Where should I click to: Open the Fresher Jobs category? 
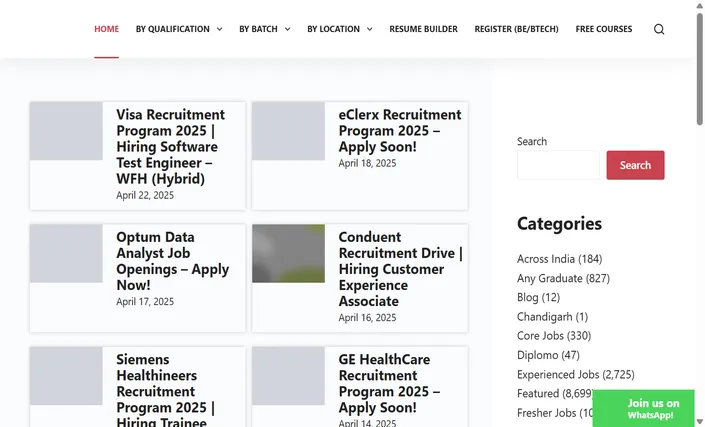click(x=555, y=413)
